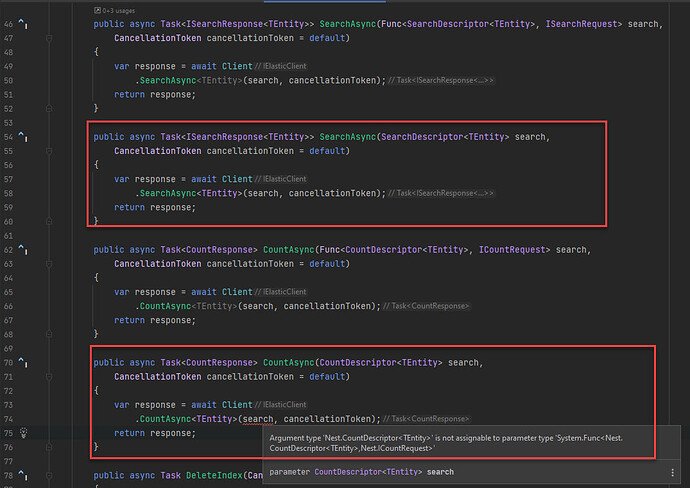Click the 'default' keyword on line 47
The width and height of the screenshot is (690, 488).
coord(327,38)
